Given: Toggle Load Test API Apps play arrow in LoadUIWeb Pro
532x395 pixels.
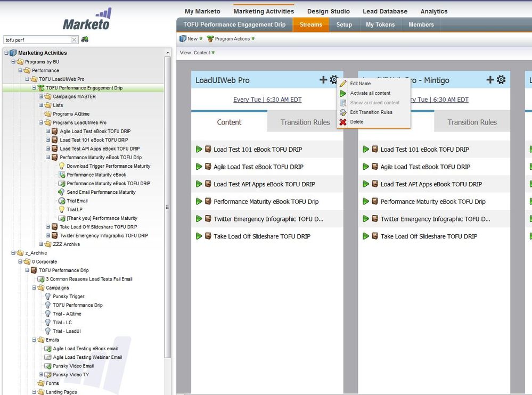Looking at the screenshot, I should (199, 184).
